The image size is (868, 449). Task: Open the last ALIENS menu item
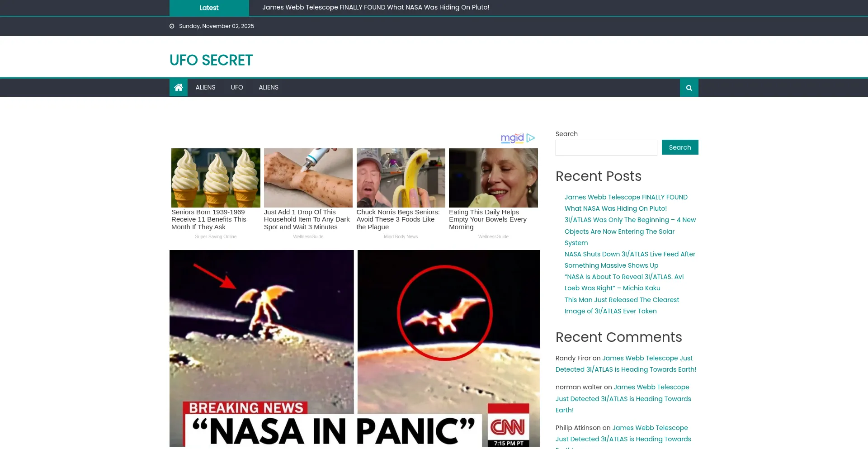[x=269, y=87]
